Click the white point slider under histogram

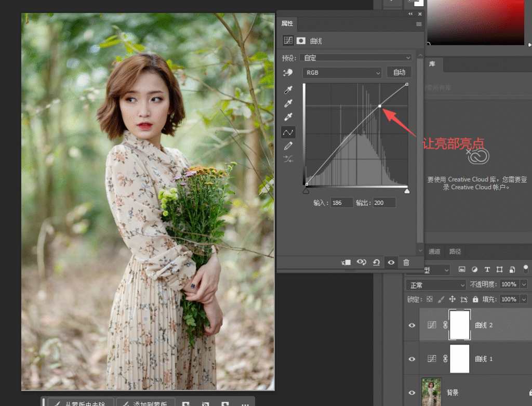coord(407,191)
